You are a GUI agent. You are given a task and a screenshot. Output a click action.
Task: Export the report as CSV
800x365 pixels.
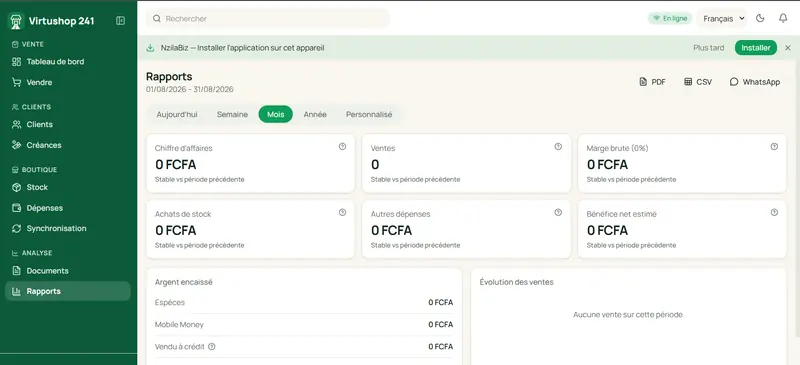tap(698, 82)
